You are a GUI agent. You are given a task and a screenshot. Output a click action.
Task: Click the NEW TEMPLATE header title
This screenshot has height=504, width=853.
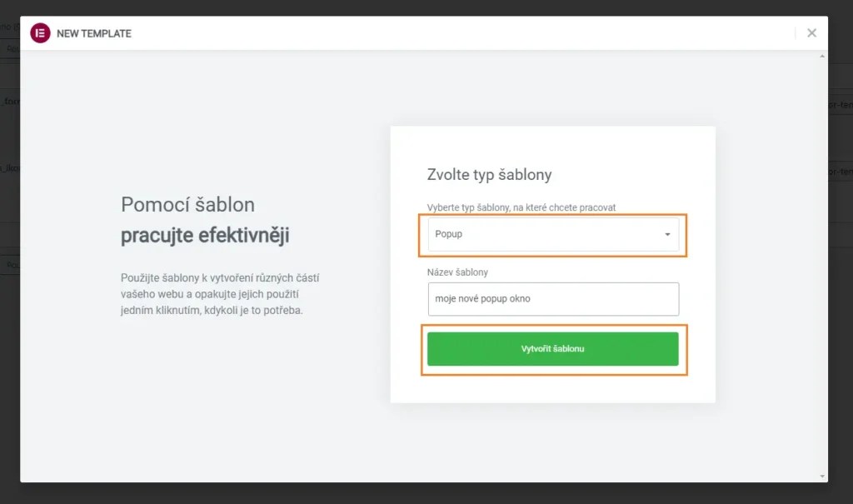[93, 33]
